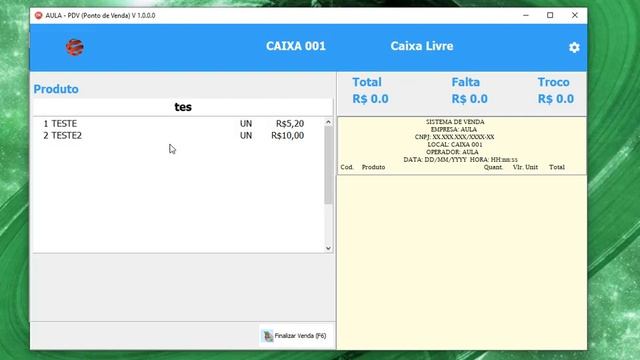
Task: Minimize the PDV window
Action: click(526, 16)
